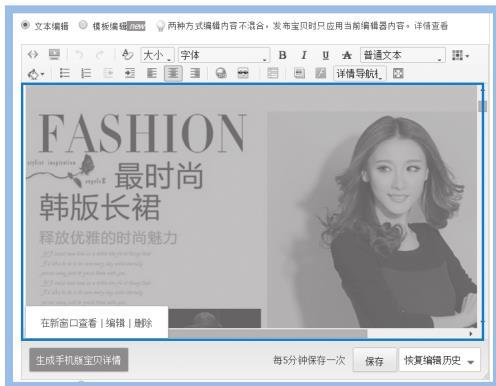Screen dimensions: 496x386
Task: Click the remove link icon
Action: pyautogui.click(x=243, y=73)
